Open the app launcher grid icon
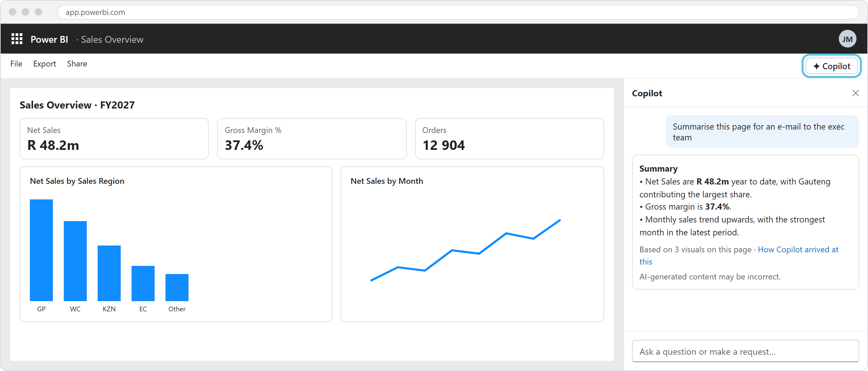Viewport: 868px width, 371px height. (17, 39)
